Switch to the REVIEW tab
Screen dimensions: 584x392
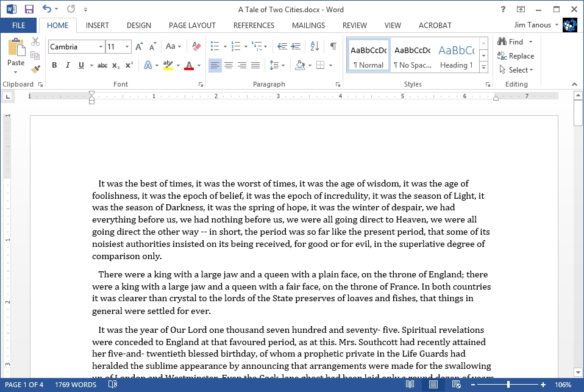(x=355, y=26)
